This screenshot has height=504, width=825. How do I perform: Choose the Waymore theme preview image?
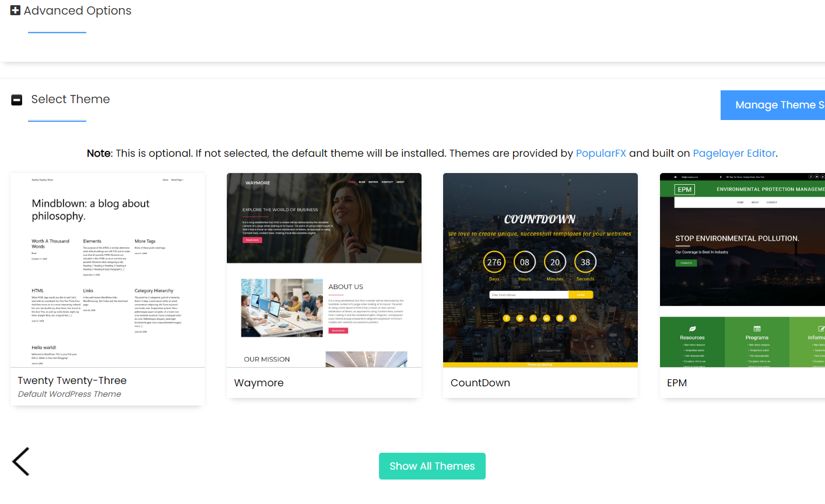324,270
